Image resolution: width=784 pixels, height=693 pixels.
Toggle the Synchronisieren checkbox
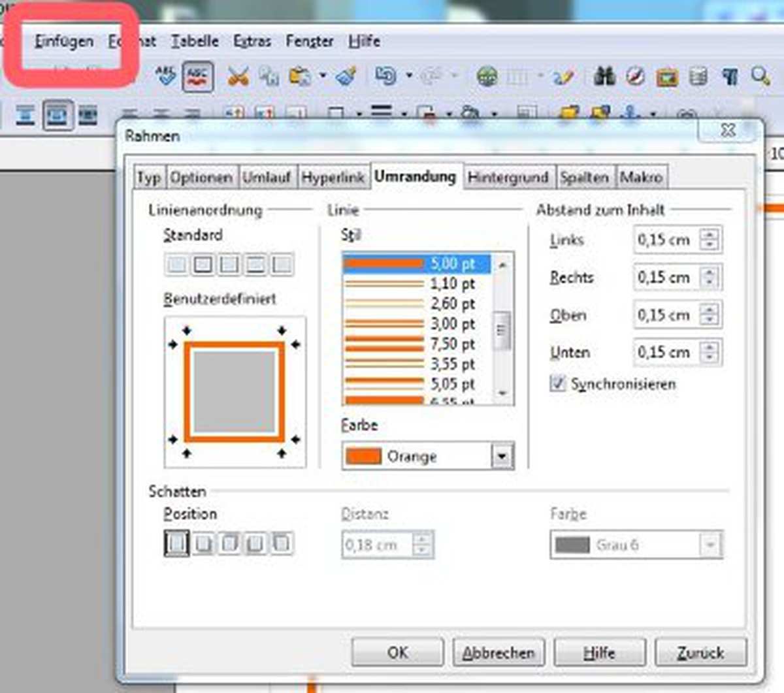tap(557, 383)
